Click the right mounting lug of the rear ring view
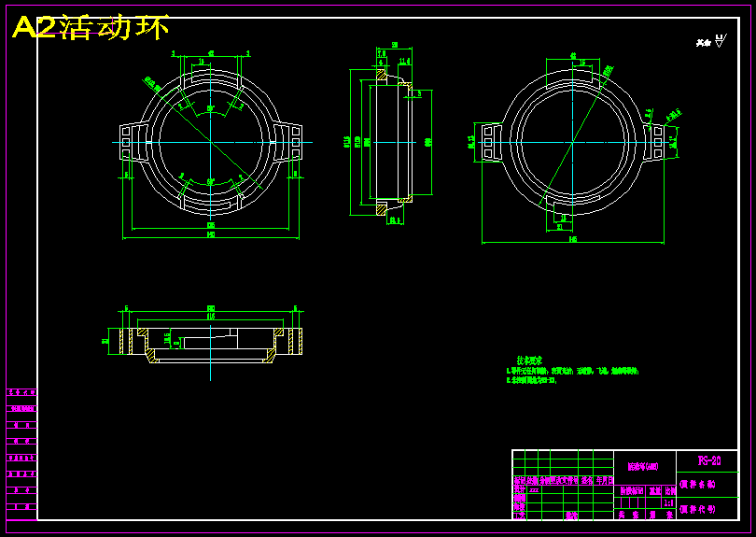 coord(654,142)
